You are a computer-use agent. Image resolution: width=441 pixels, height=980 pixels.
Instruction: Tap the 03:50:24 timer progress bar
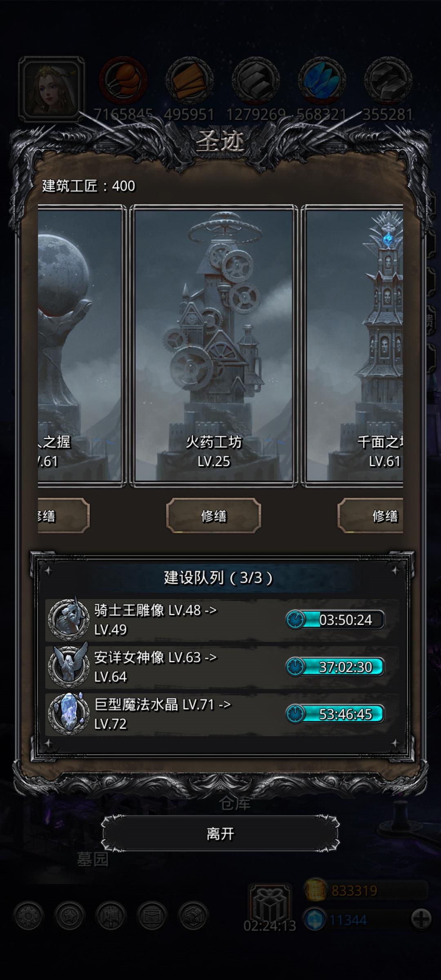[x=335, y=620]
